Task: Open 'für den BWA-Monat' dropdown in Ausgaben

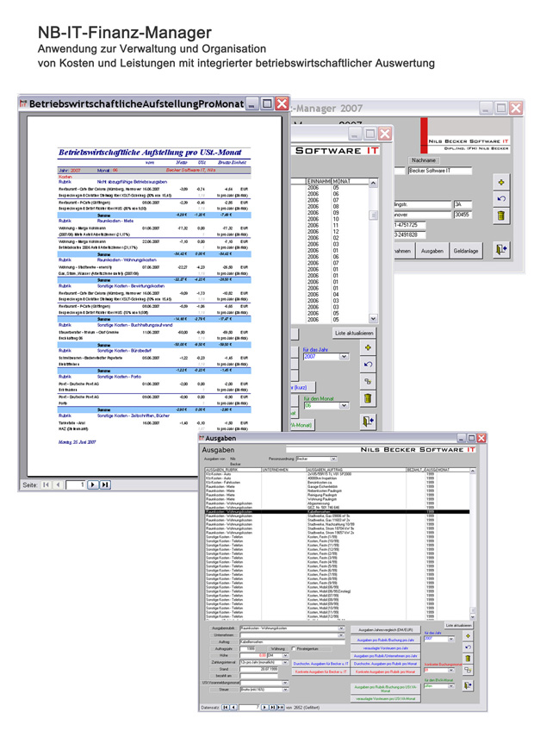Action: [451, 686]
